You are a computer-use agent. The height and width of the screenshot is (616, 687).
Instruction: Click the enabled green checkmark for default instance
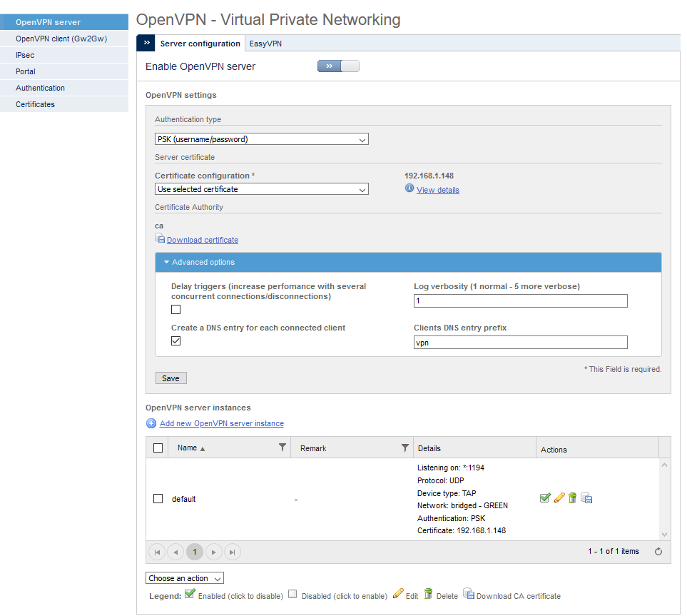pos(545,498)
